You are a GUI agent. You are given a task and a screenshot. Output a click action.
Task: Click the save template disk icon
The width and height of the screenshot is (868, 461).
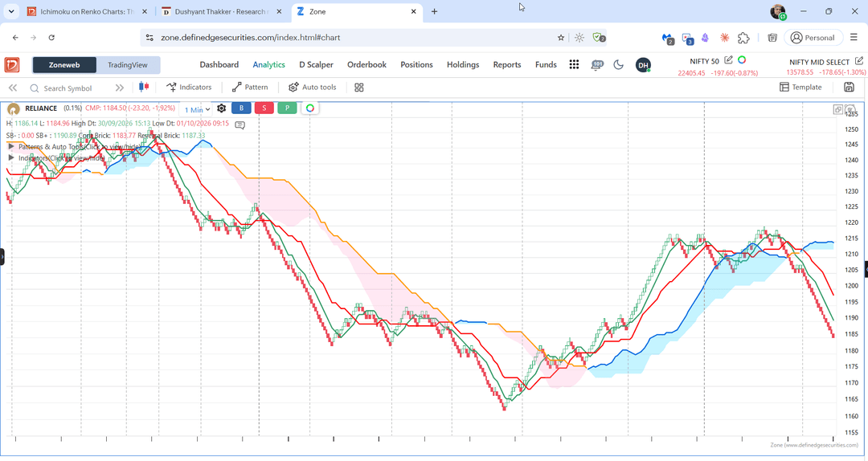pyautogui.click(x=849, y=87)
